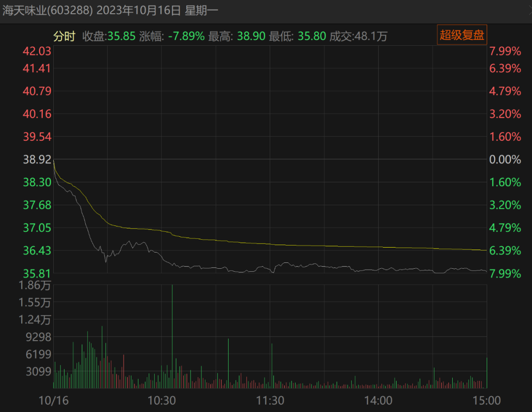532x412 pixels.
Task: Click the volume figure 成交:48.1万
Action: click(x=358, y=36)
